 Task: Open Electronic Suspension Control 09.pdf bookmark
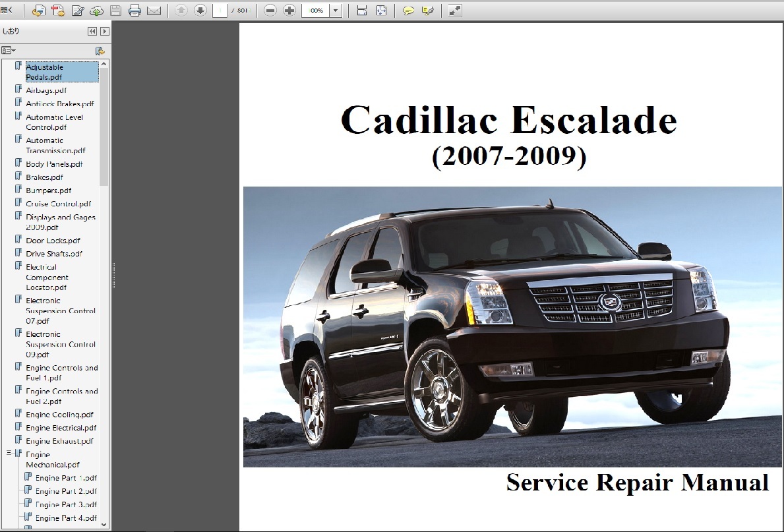click(x=61, y=345)
